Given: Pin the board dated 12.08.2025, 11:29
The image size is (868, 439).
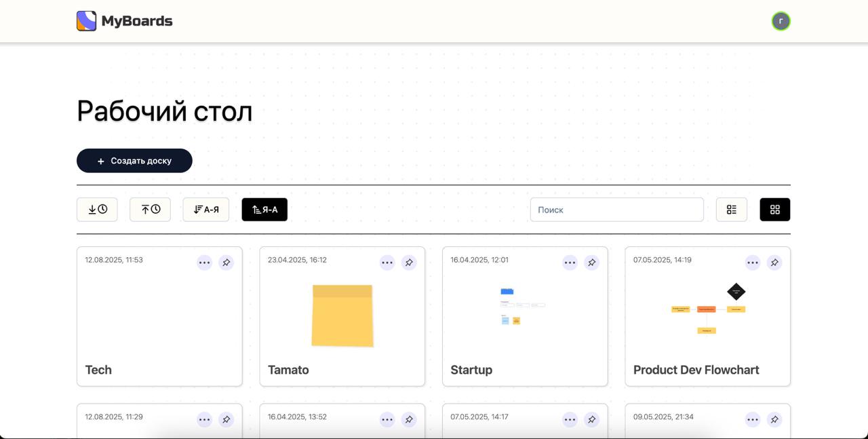Looking at the screenshot, I should click(x=226, y=420).
